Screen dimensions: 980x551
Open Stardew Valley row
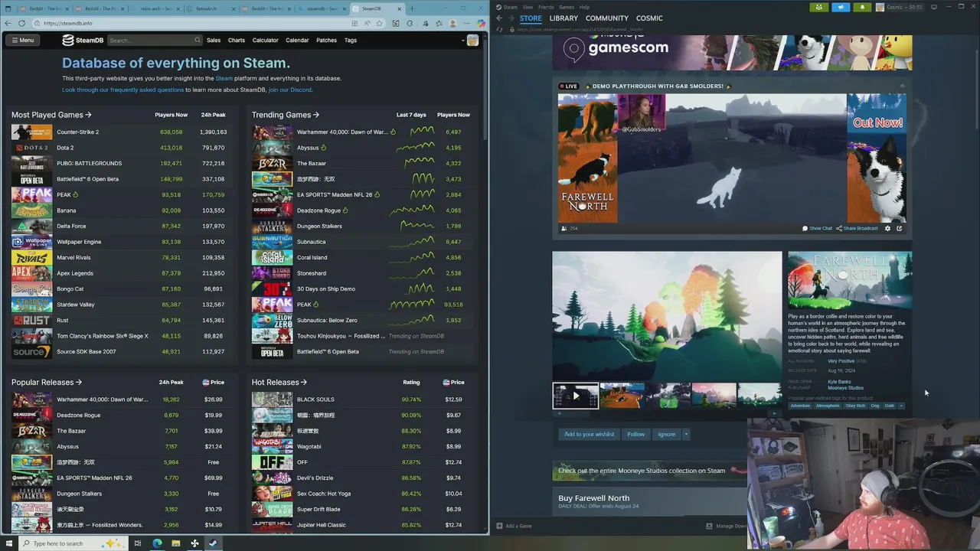tap(119, 305)
